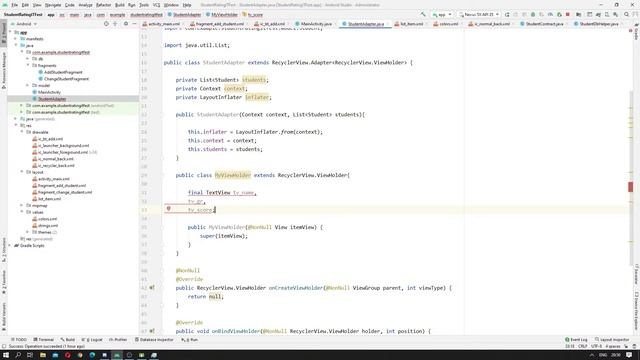Open the Profiler tool window

click(118, 340)
